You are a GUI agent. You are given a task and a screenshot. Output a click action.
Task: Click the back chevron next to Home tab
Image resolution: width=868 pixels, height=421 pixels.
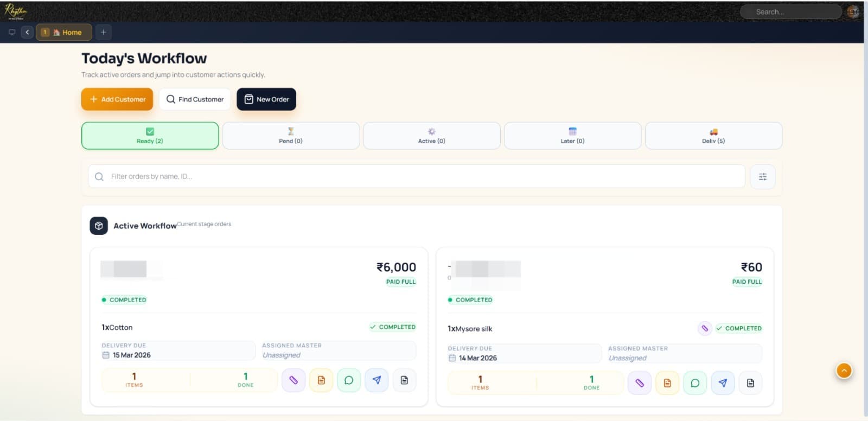pyautogui.click(x=27, y=33)
